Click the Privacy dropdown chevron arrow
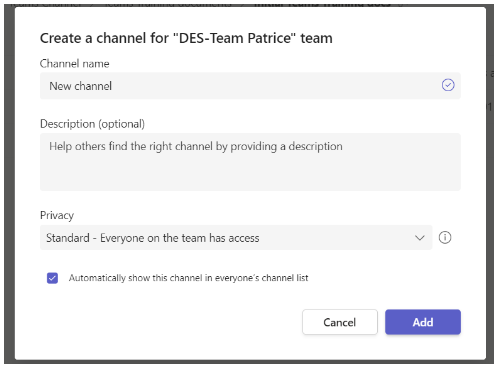This screenshot has height=368, width=494. click(x=420, y=238)
